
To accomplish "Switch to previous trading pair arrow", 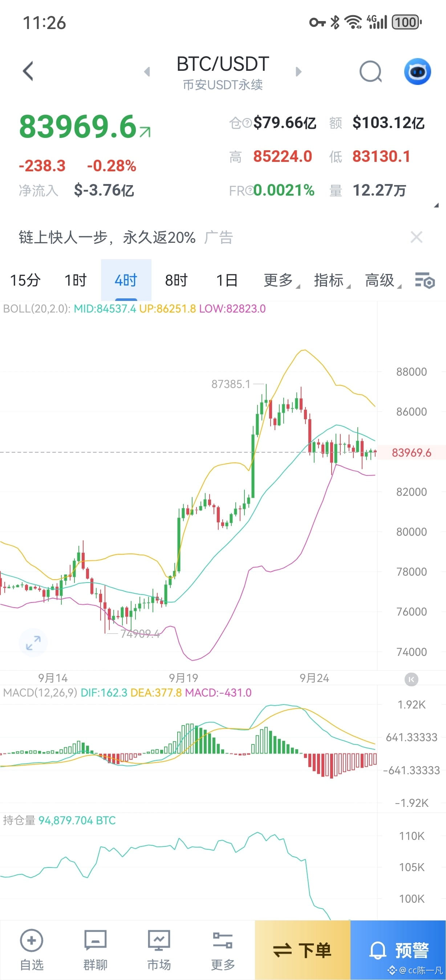I will 147,72.
